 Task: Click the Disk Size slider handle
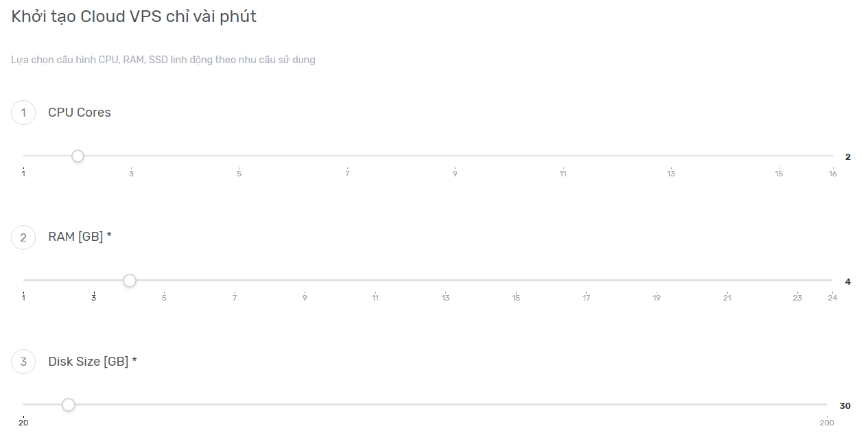coord(69,405)
